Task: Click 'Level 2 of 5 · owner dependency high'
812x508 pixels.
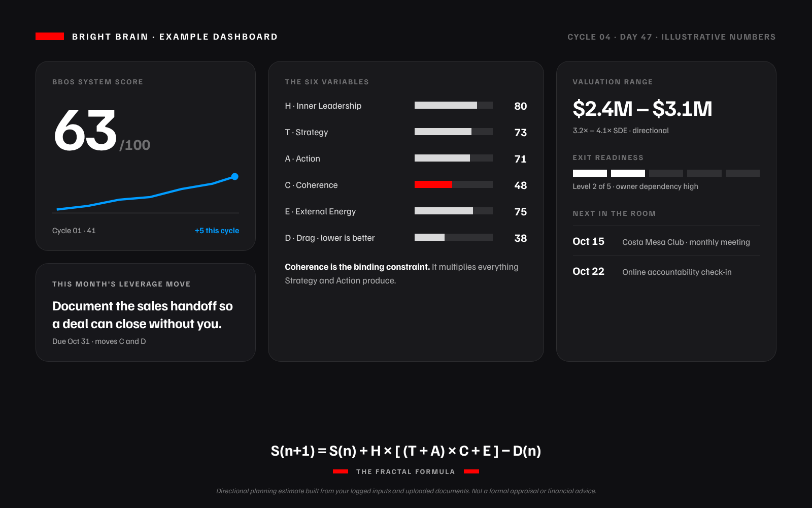Action: 635,186
